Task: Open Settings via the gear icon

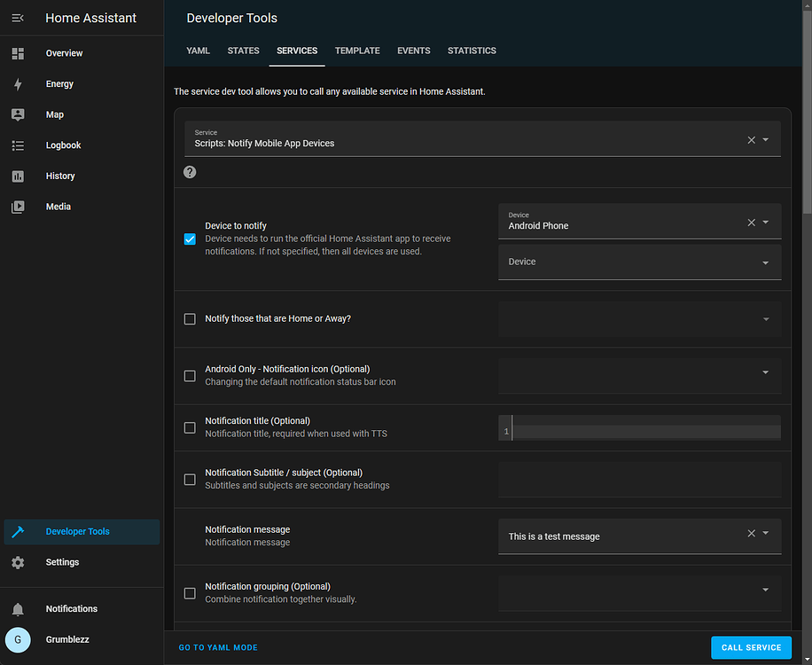Action: [x=18, y=562]
